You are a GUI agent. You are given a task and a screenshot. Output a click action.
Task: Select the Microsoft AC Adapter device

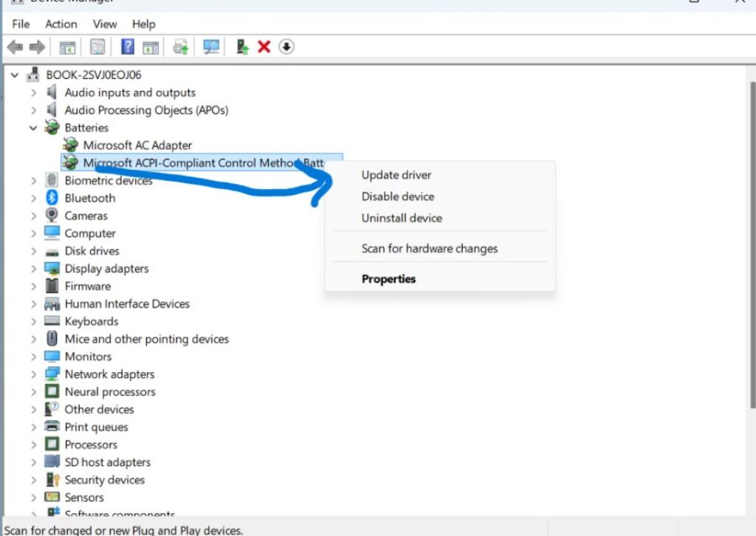[137, 145]
